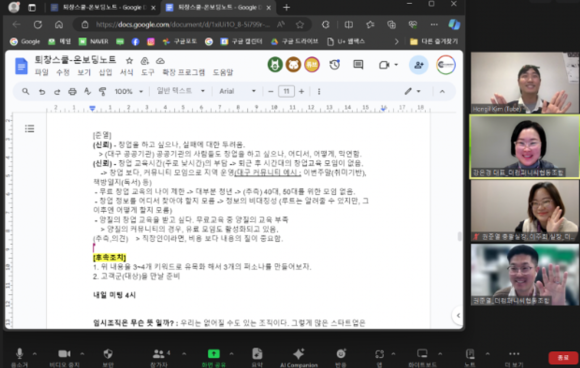Click the red End meeting button

[563, 358]
